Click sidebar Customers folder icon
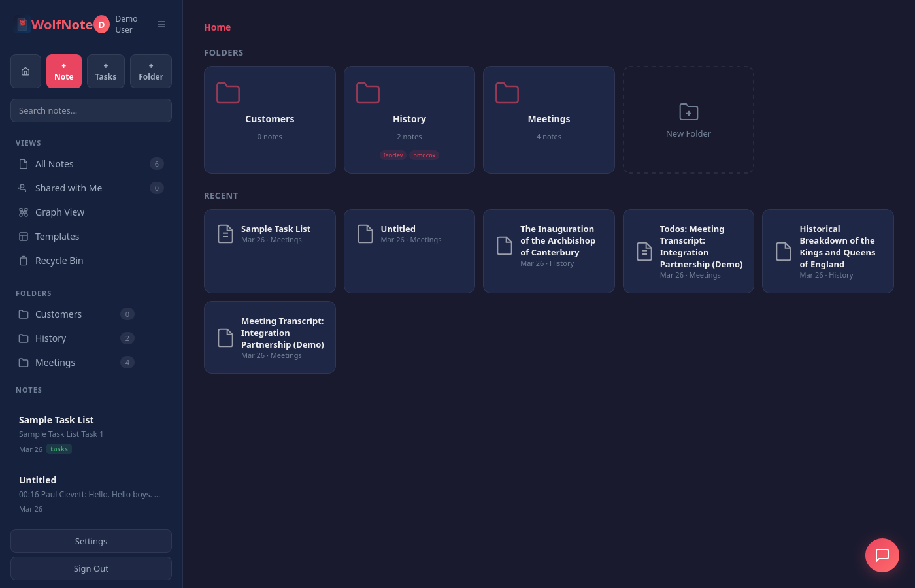The width and height of the screenshot is (915, 588). [x=24, y=314]
